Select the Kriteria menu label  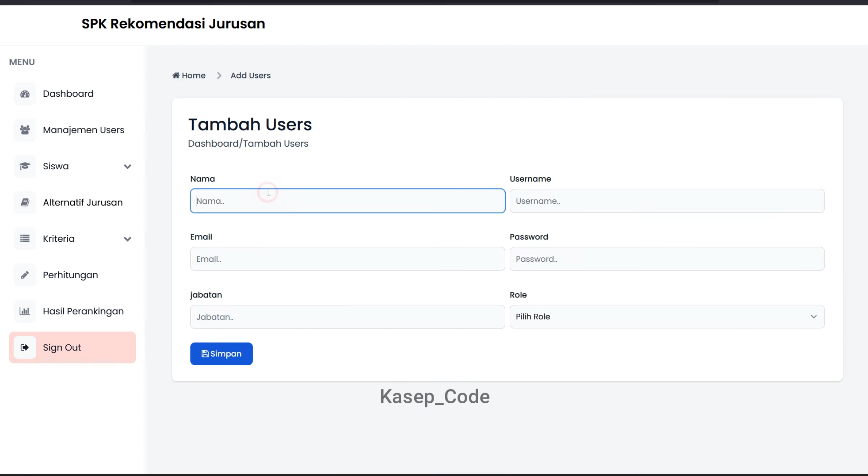[x=58, y=238]
